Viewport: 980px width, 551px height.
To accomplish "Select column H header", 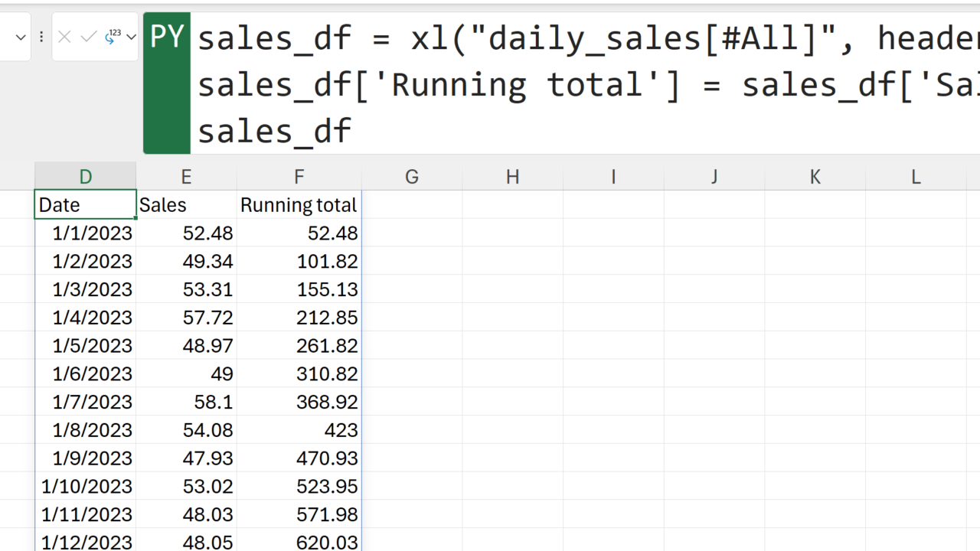I will [x=512, y=177].
